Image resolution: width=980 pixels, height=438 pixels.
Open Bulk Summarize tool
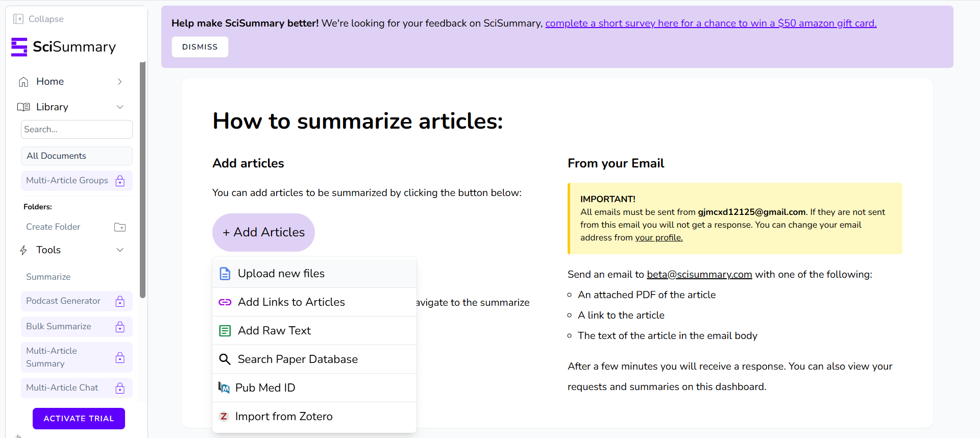(77, 327)
